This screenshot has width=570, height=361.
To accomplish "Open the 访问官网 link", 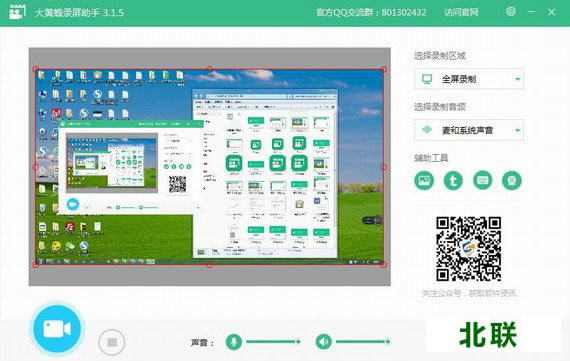I will [x=461, y=13].
